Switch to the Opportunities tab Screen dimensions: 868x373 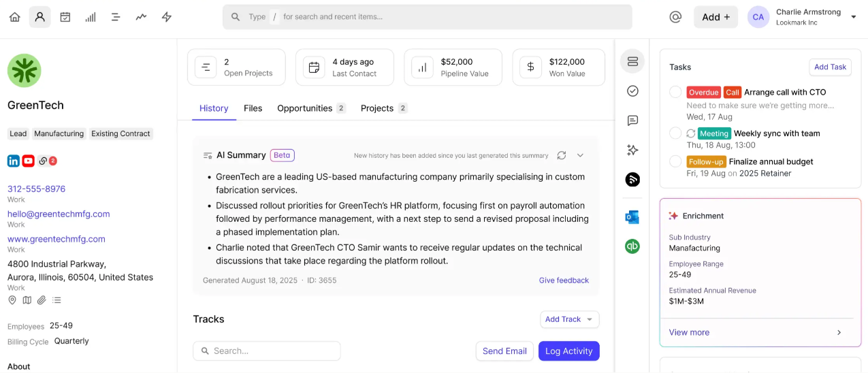pos(312,108)
